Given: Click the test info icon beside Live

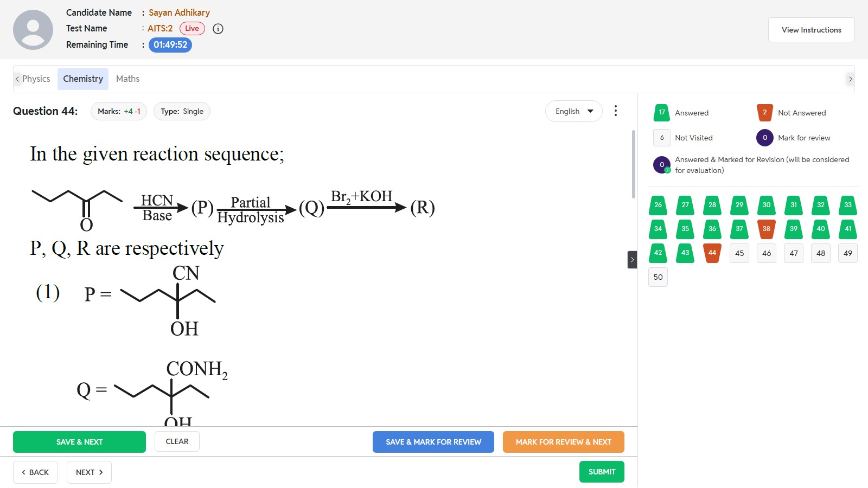Looking at the screenshot, I should coord(218,29).
